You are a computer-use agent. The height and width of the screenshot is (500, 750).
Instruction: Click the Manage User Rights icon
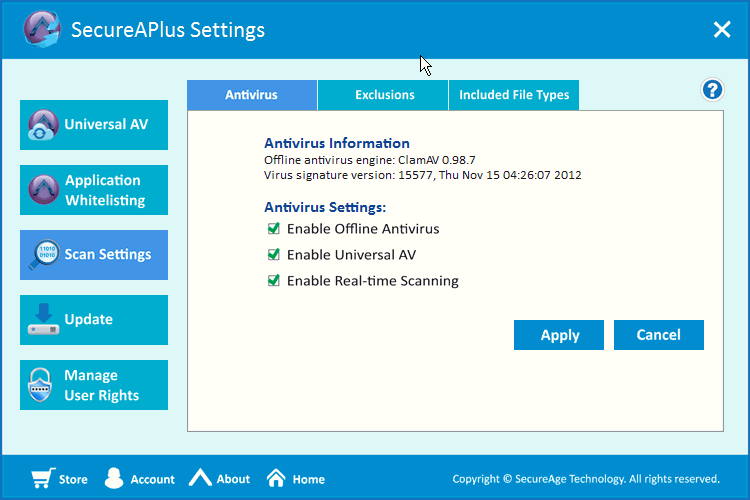(43, 385)
